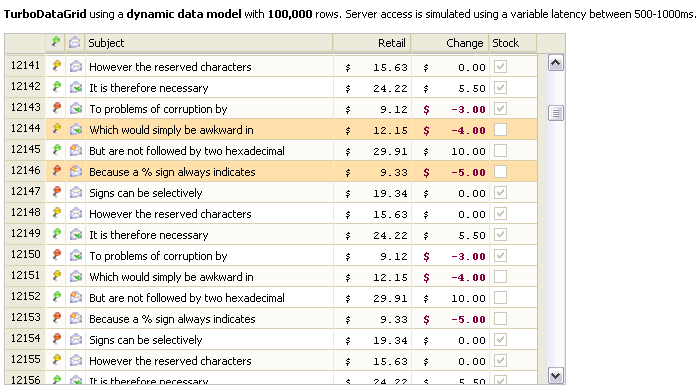
Task: Click the red pin icon in row 12143
Action: 56,108
